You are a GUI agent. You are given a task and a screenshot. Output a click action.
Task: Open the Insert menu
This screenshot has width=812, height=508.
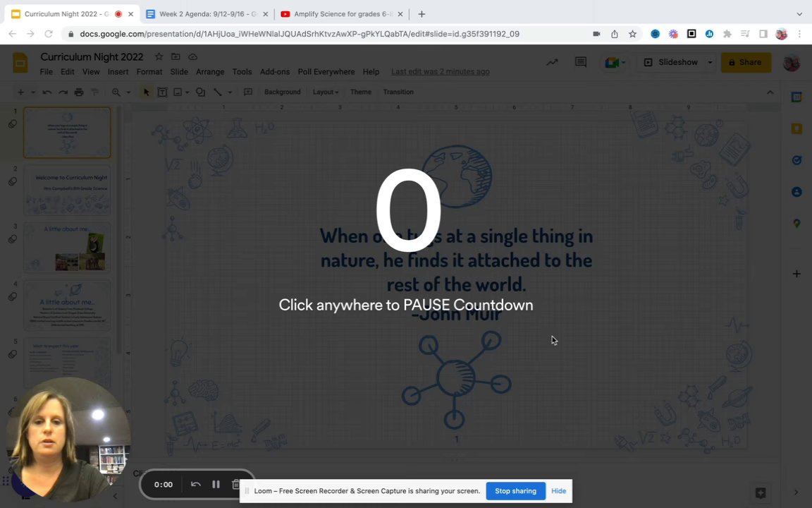click(118, 72)
